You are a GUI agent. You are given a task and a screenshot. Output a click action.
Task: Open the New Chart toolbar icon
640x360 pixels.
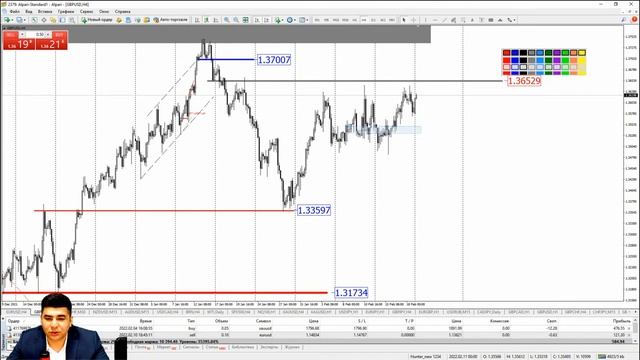(x=7, y=20)
